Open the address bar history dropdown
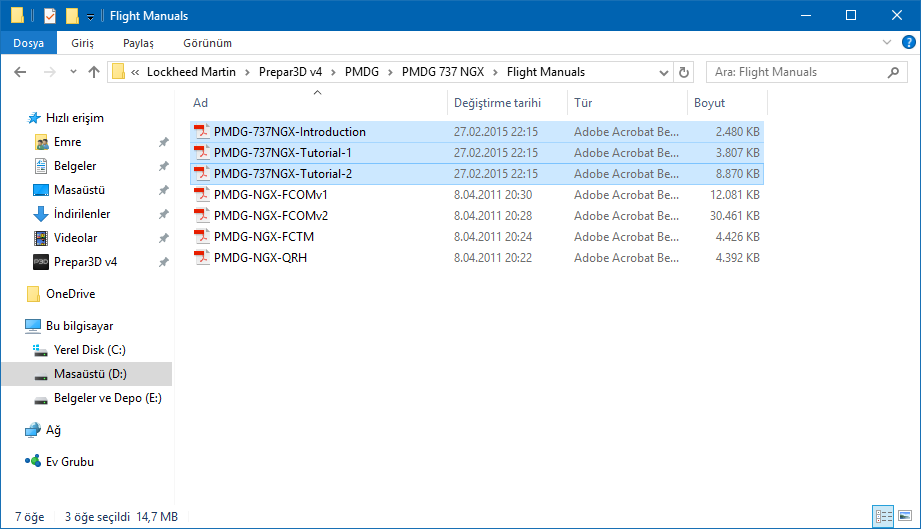Viewport: 921px width, 529px height. (x=664, y=72)
